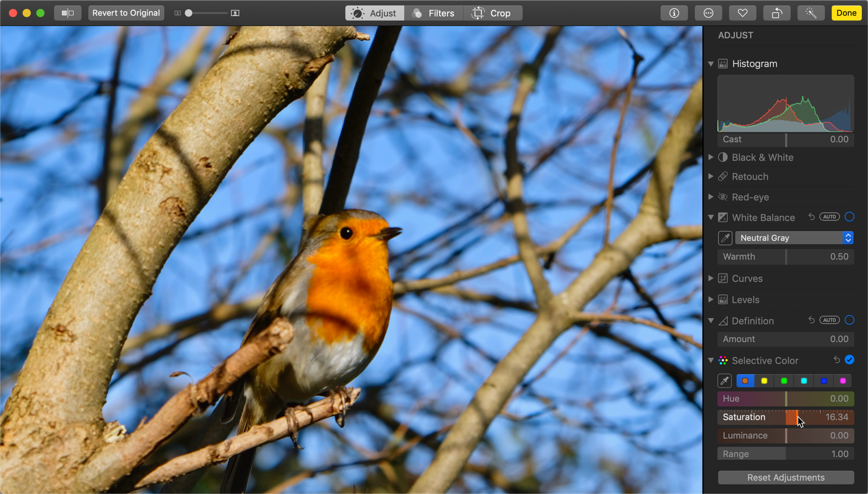The height and width of the screenshot is (494, 868).
Task: Click the small zoom-out photo icon
Action: [x=178, y=13]
